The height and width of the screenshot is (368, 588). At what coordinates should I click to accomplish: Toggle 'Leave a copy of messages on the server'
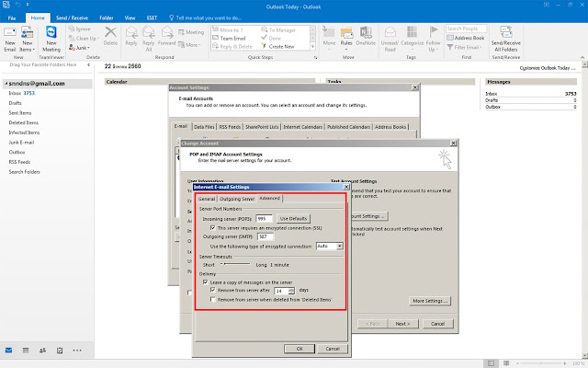[x=206, y=282]
